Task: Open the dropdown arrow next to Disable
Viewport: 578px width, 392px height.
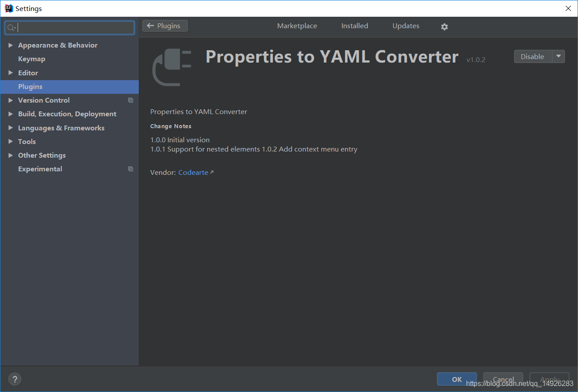Action: (559, 56)
